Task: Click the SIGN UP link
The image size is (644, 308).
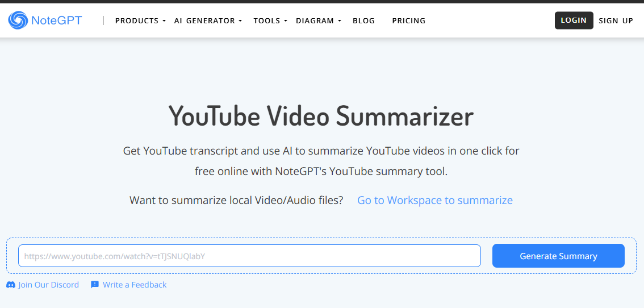Action: coord(616,20)
